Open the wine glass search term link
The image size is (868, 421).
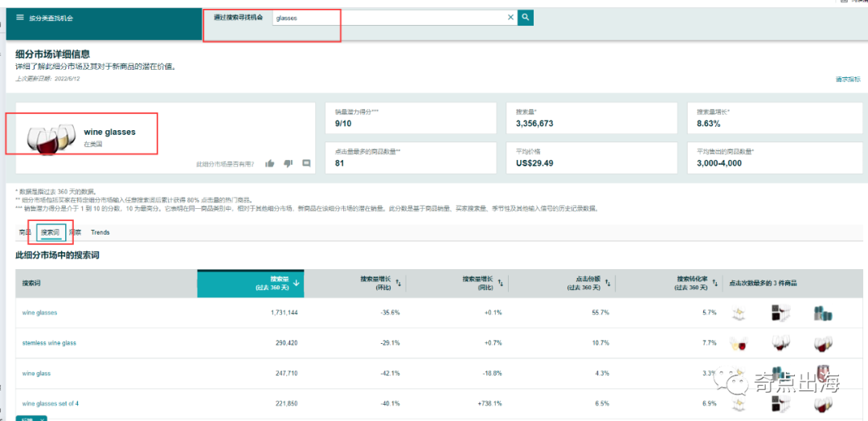coord(36,374)
